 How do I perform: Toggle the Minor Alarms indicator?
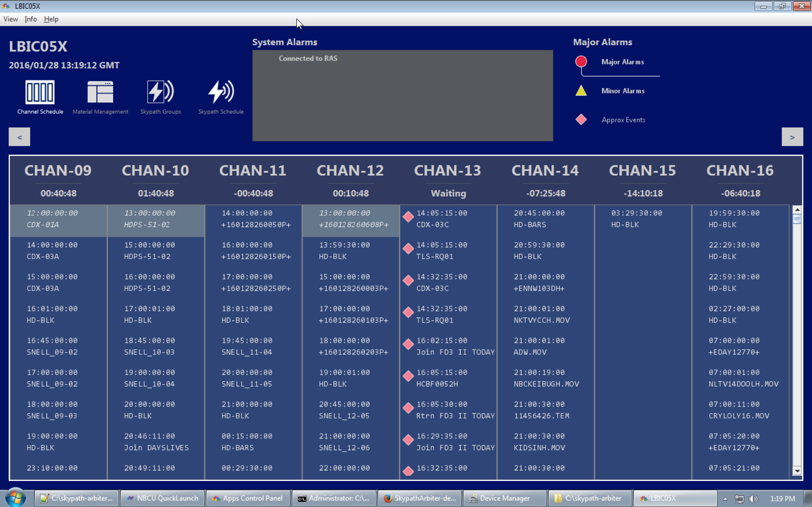point(581,90)
